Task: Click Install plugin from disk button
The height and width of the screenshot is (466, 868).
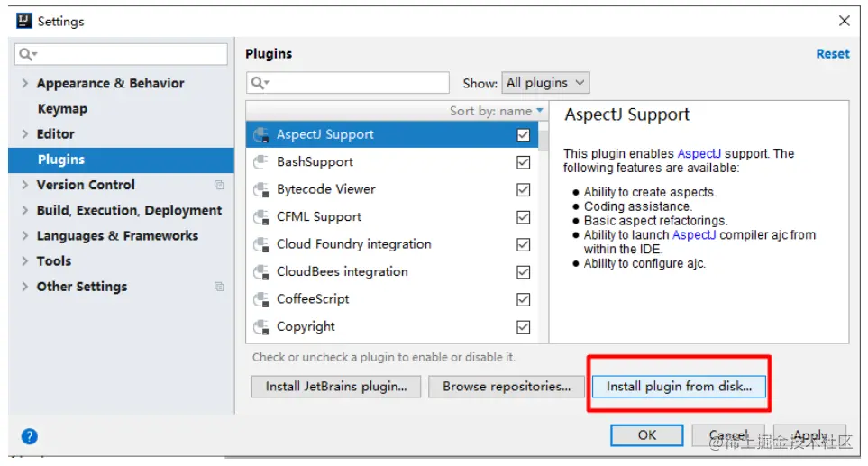Action: [679, 386]
